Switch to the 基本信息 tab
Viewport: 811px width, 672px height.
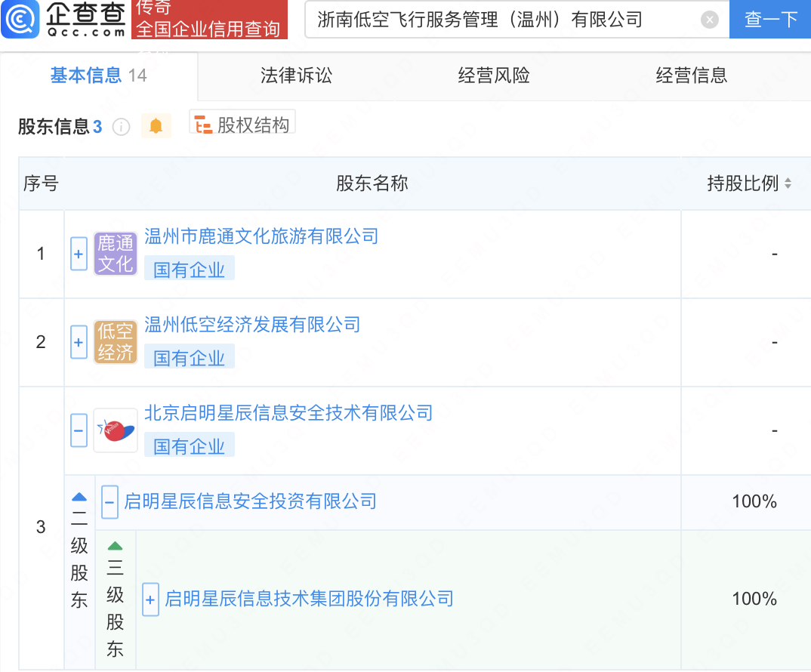click(x=98, y=76)
